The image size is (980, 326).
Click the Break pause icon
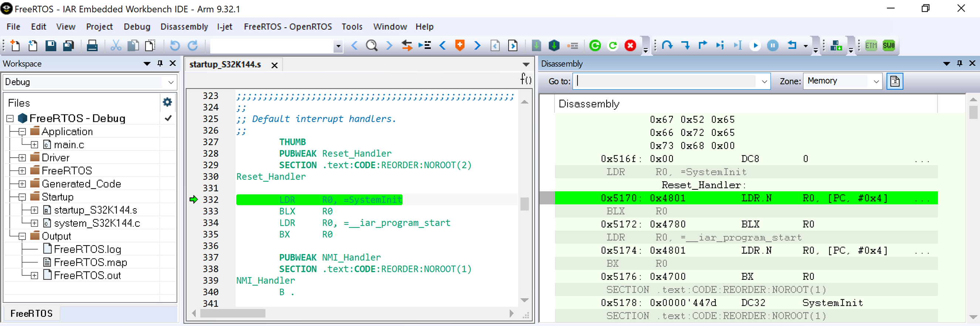(x=773, y=45)
